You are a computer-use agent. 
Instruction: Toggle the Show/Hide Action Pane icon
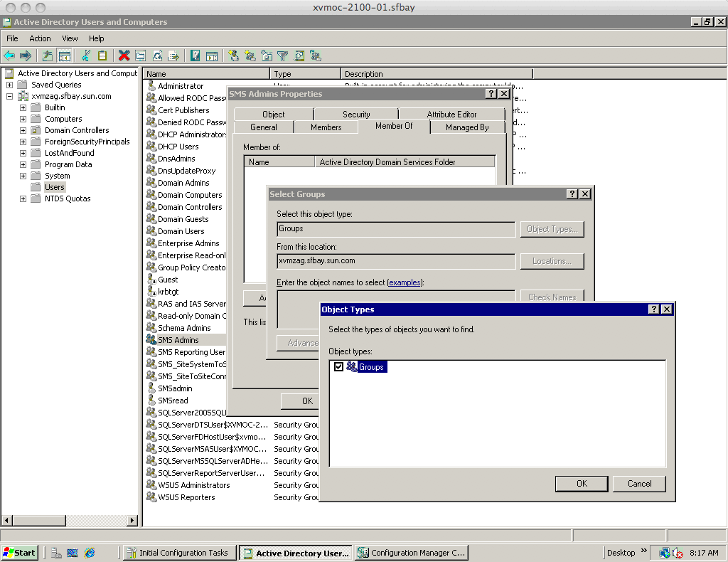pyautogui.click(x=212, y=55)
